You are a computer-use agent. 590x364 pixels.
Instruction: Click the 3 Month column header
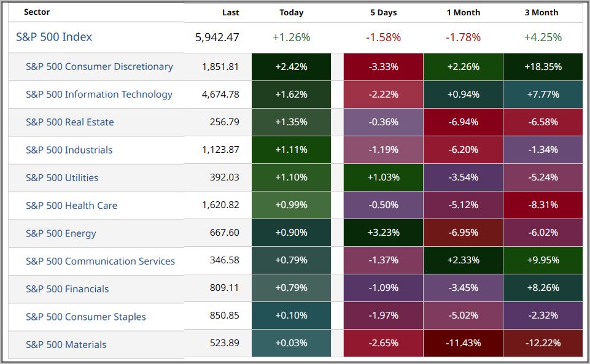543,12
